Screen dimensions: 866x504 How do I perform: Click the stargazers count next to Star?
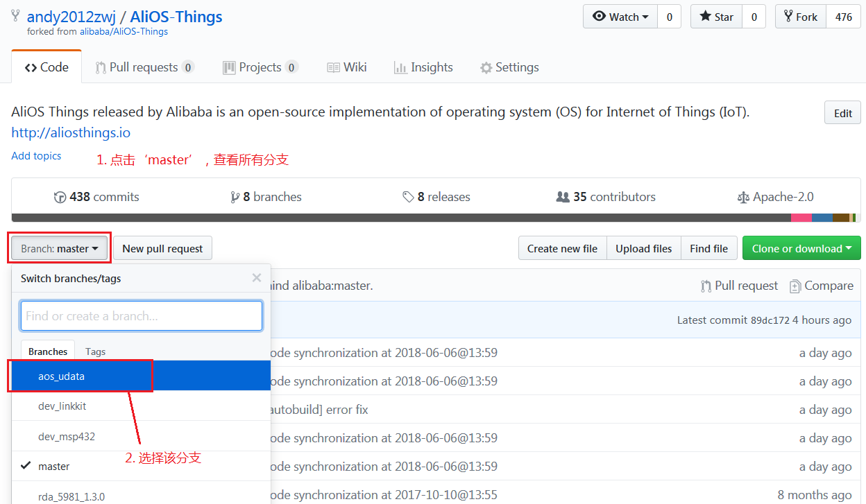pyautogui.click(x=754, y=17)
